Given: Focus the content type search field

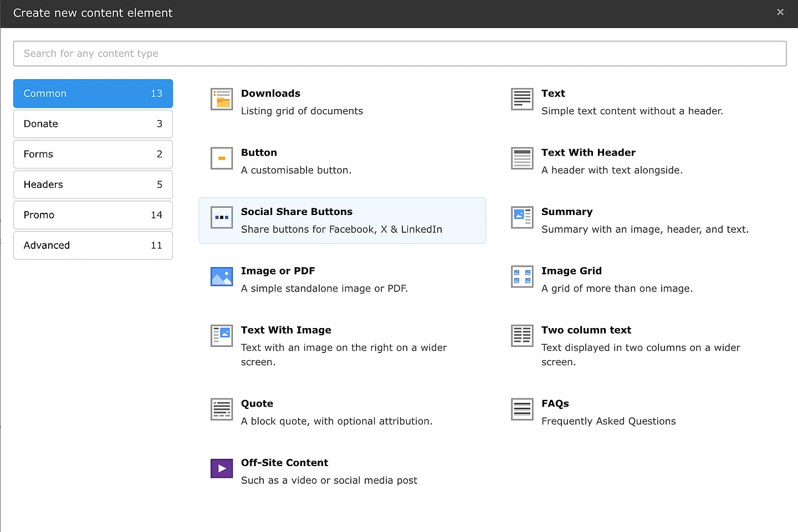Looking at the screenshot, I should point(400,54).
